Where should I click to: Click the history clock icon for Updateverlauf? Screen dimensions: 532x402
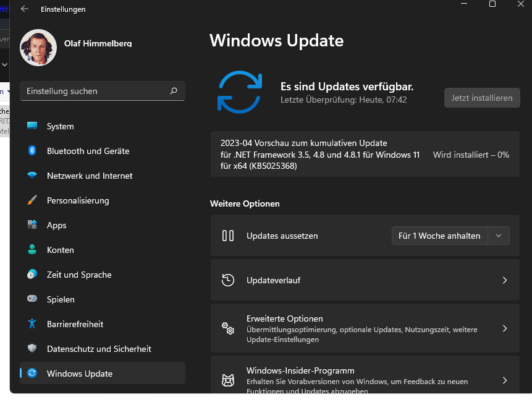[x=228, y=280]
